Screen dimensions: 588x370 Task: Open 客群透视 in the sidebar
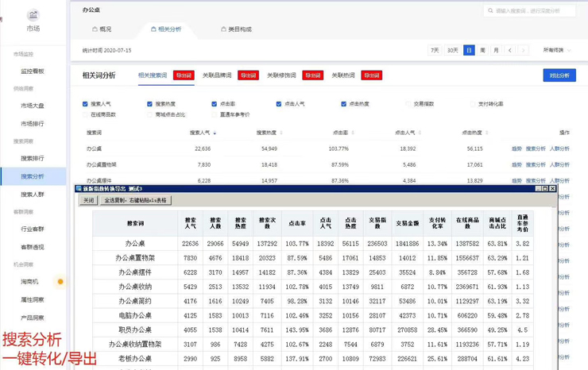click(x=33, y=247)
